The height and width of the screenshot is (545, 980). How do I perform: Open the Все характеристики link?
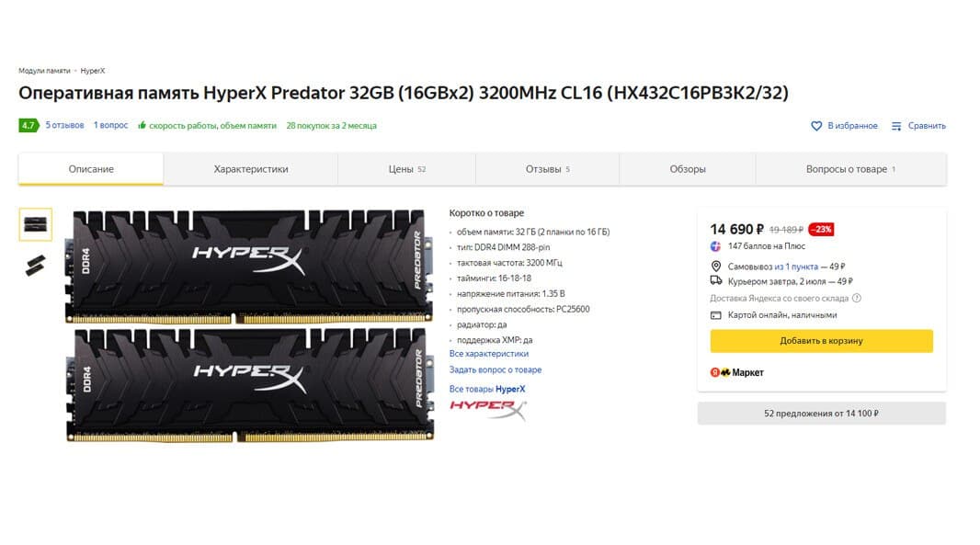click(489, 354)
